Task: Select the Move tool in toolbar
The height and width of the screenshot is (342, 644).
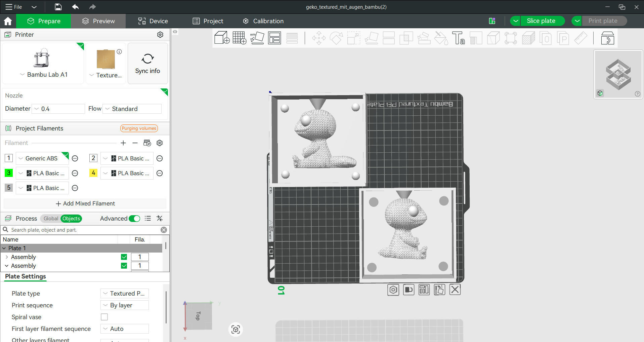Action: pyautogui.click(x=319, y=38)
